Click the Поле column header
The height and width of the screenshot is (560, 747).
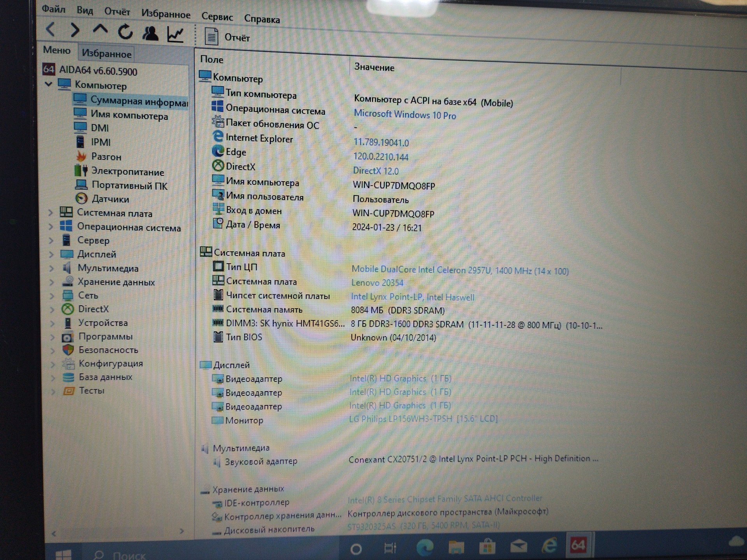[x=212, y=59]
